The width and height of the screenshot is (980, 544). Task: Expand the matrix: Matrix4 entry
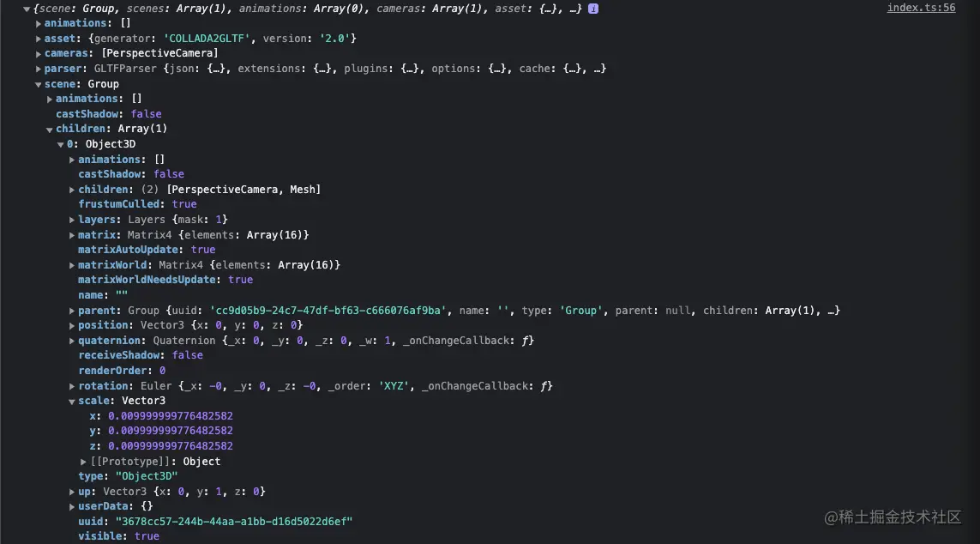72,235
